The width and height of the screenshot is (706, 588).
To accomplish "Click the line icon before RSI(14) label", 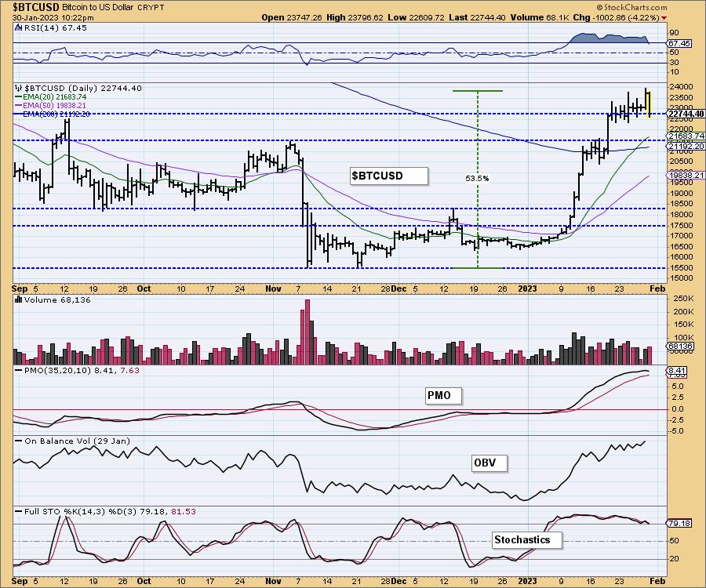I will (x=19, y=28).
